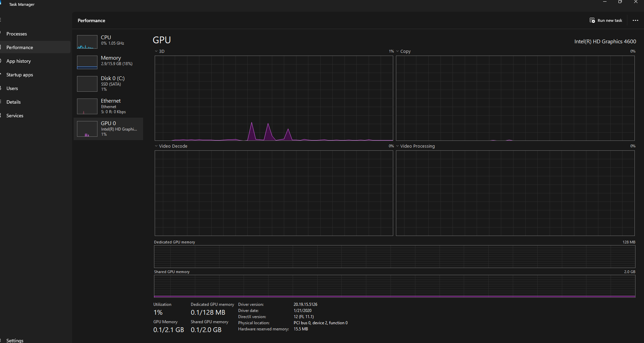Show the Details page
This screenshot has height=343, width=644.
[14, 102]
